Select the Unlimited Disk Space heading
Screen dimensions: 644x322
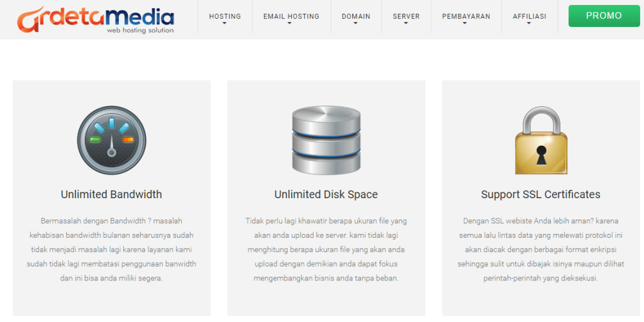(326, 194)
